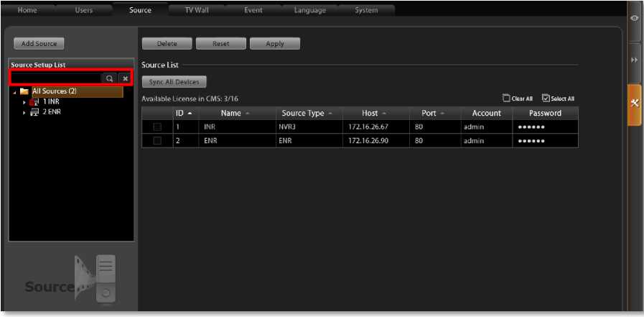This screenshot has width=644, height=317.
Task: Collapse the All Sources tree node
Action: [x=14, y=92]
